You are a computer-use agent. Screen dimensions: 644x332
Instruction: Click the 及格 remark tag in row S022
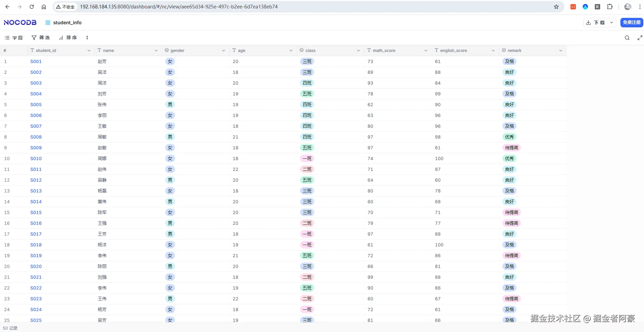point(509,288)
